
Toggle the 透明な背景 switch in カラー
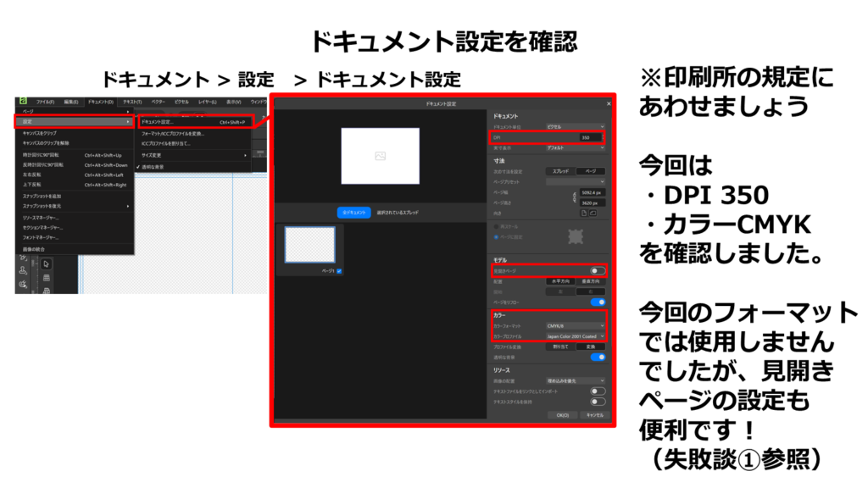(598, 358)
